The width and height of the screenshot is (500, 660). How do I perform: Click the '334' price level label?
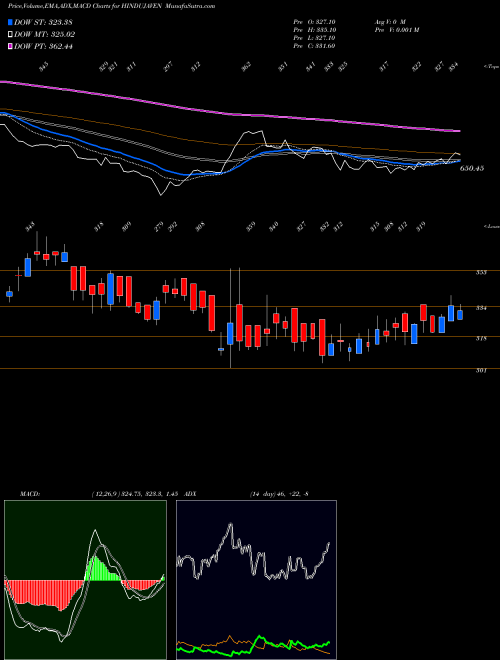click(x=481, y=308)
